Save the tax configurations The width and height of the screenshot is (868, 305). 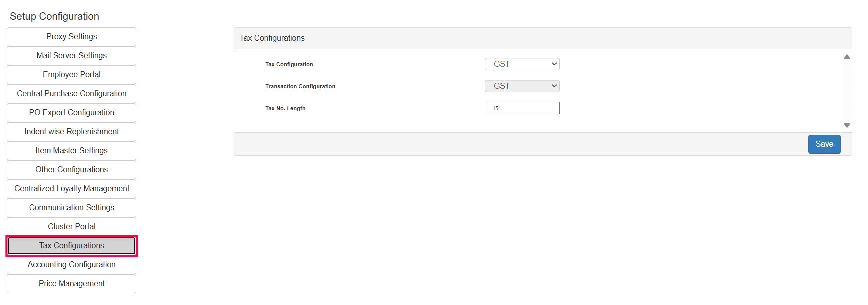[x=824, y=144]
